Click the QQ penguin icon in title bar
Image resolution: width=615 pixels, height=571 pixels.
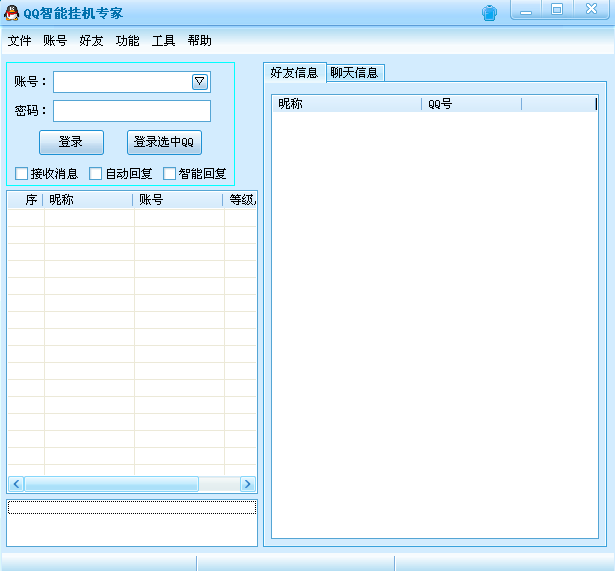pos(11,13)
